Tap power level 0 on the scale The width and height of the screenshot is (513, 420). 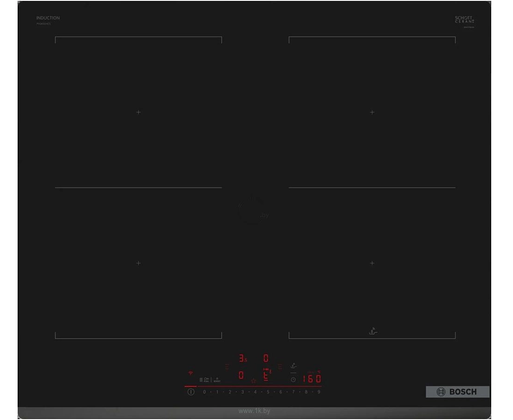click(204, 392)
